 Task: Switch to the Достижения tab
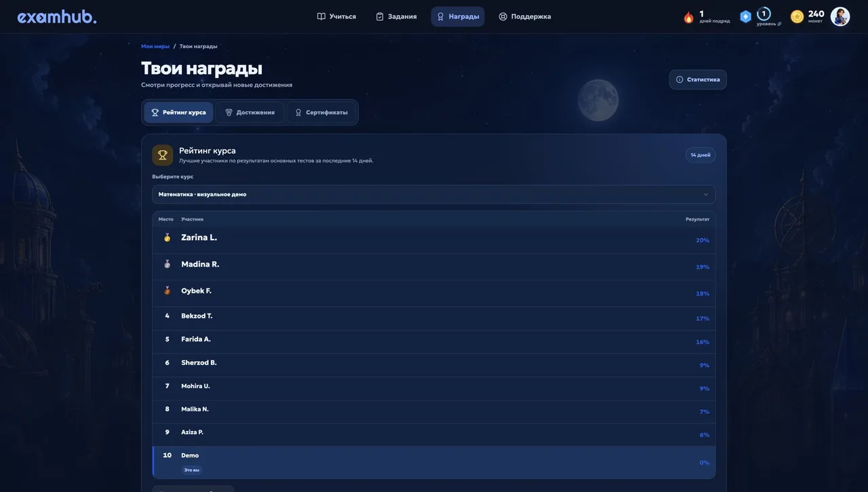[x=250, y=112]
